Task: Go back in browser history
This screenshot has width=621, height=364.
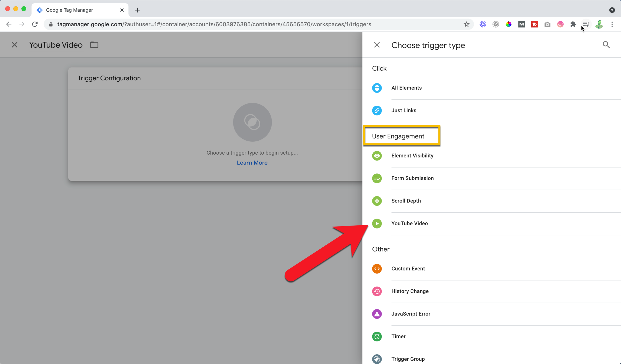Action: click(9, 24)
